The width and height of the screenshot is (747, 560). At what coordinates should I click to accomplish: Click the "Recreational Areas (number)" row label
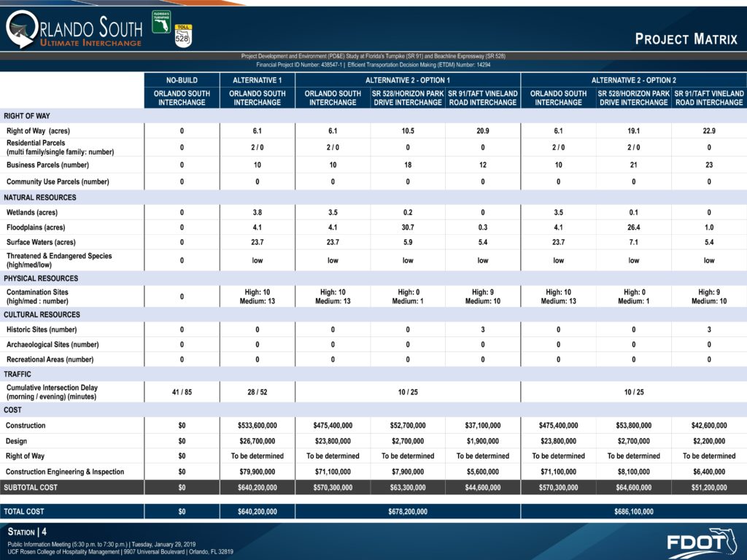pyautogui.click(x=50, y=359)
